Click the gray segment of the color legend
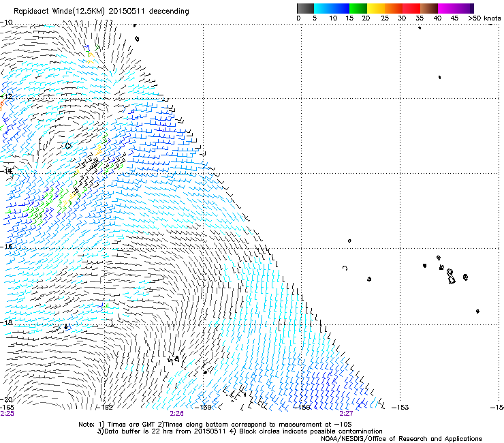Screen dimensions: 504x443 pyautogui.click(x=305, y=8)
